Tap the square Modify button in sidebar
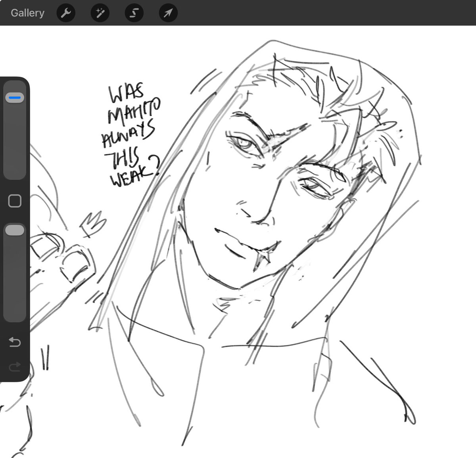 click(15, 201)
